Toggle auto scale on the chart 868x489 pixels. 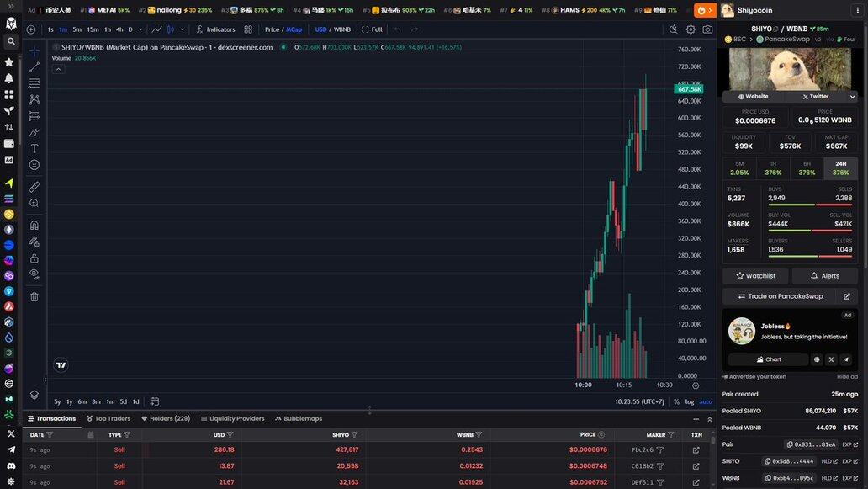(706, 401)
